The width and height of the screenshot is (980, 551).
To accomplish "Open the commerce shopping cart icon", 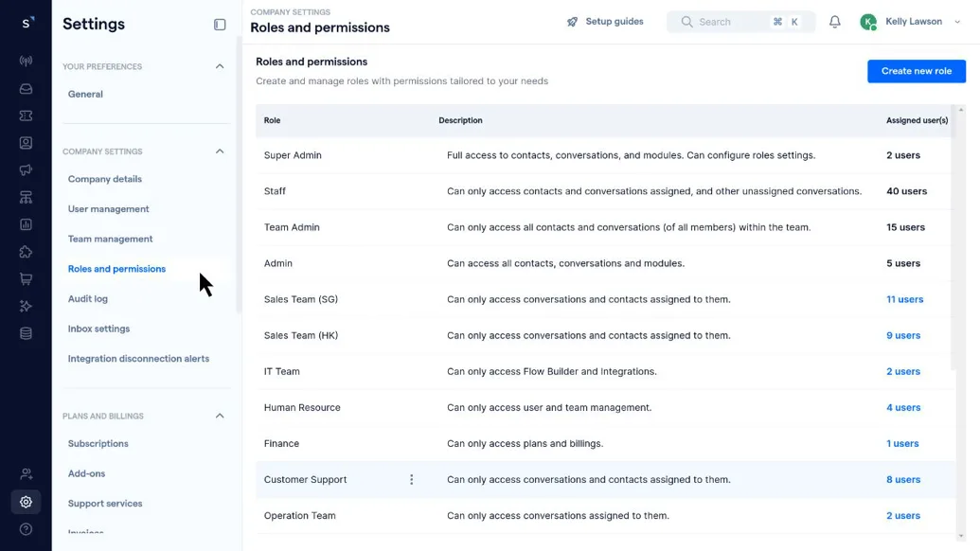I will tap(26, 279).
